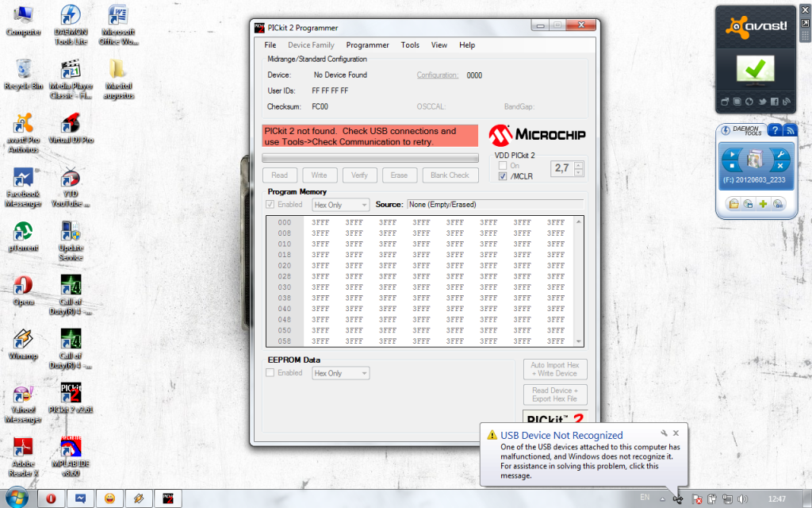Open volume control speaker tray icon

[741, 498]
